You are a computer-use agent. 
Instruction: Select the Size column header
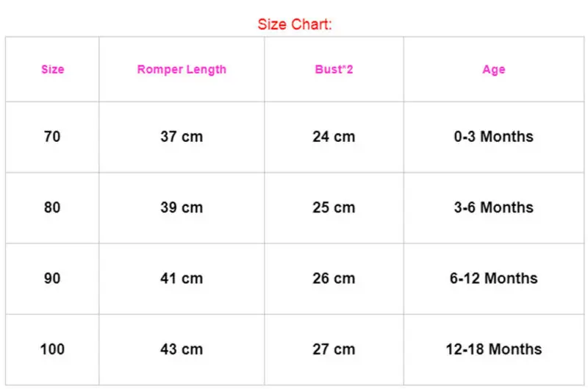[x=52, y=69]
